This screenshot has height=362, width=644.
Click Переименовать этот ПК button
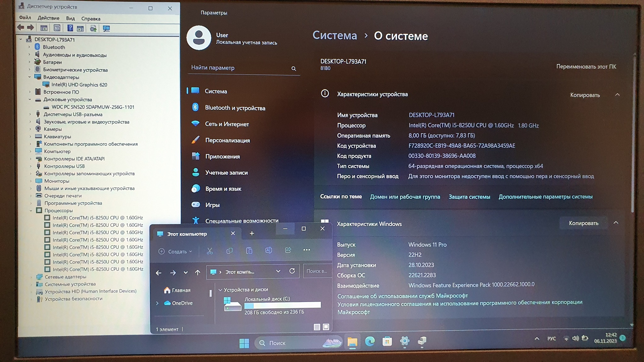click(x=586, y=67)
